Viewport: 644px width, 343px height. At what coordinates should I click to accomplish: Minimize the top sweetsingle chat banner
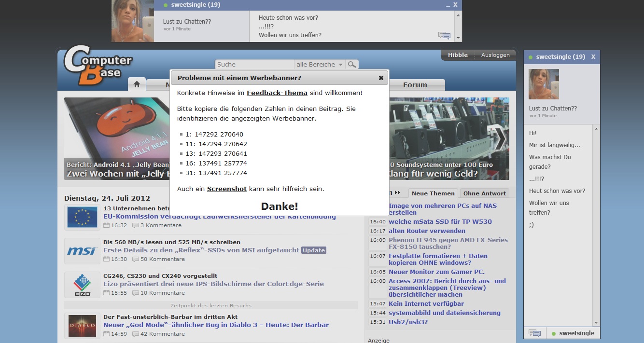click(x=448, y=5)
